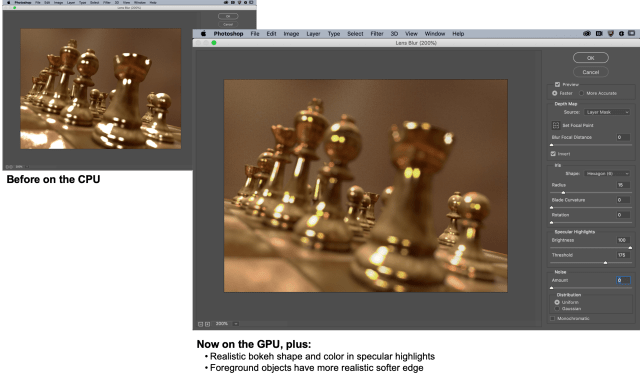Screen dimensions: 640x378
Task: Open the Photoshop application menu
Action: coord(228,34)
